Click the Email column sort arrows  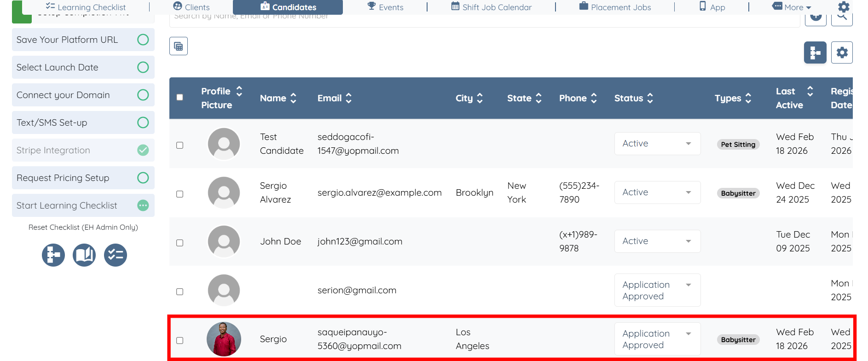tap(349, 98)
